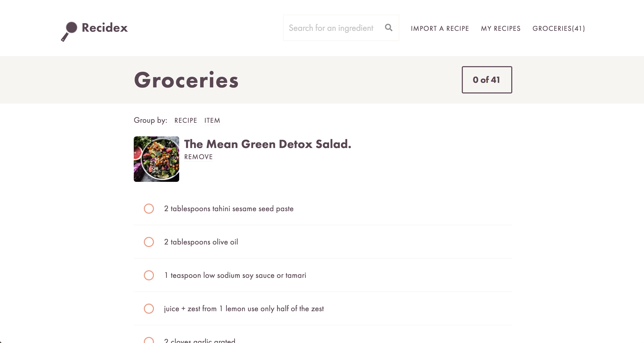Image resolution: width=644 pixels, height=343 pixels.
Task: Click the Recidex brand name
Action: pyautogui.click(x=105, y=28)
